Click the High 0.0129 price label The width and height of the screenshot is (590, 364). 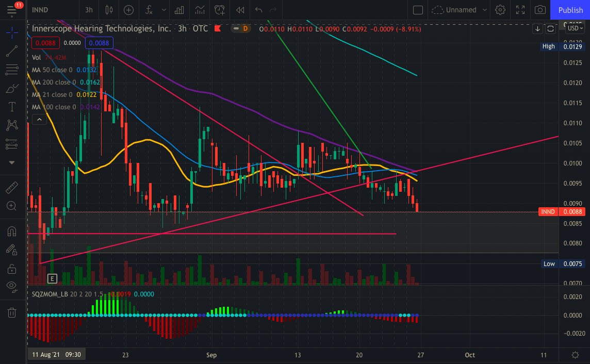(x=562, y=46)
